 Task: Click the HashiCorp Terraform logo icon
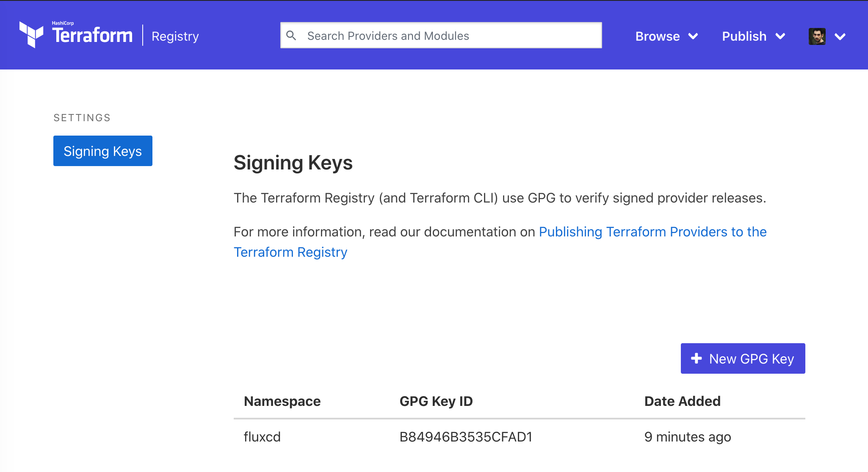tap(31, 36)
